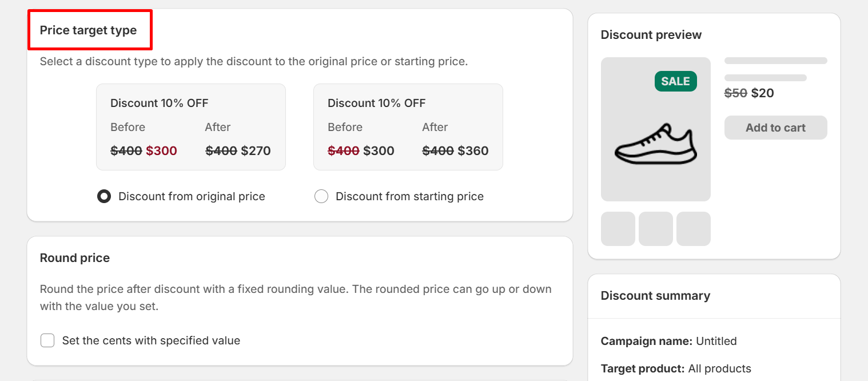Click the "Campaign name: Untitled" line

[668, 342]
